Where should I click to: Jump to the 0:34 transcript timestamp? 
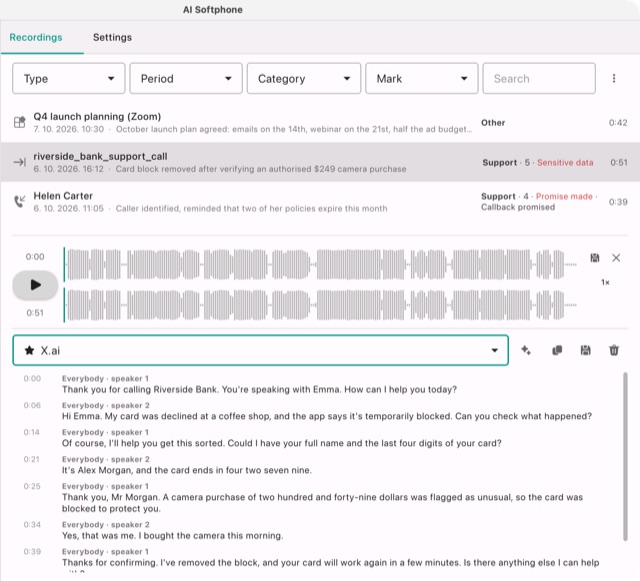pyautogui.click(x=32, y=525)
